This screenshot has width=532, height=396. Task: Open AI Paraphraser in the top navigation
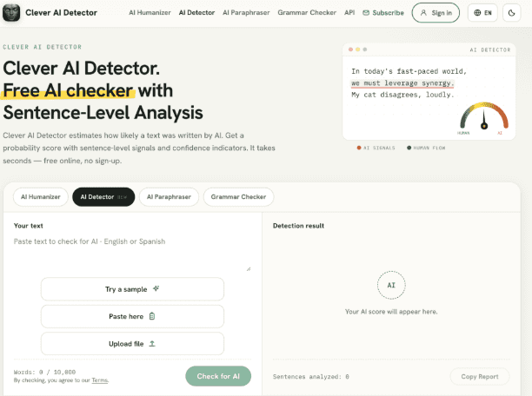coord(246,12)
